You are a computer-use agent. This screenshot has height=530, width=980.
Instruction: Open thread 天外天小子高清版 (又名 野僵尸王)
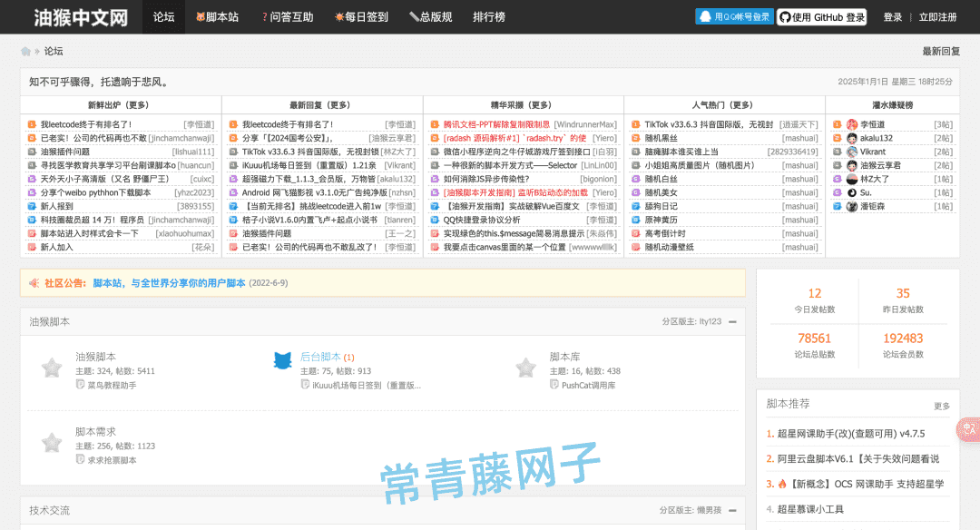click(105, 179)
